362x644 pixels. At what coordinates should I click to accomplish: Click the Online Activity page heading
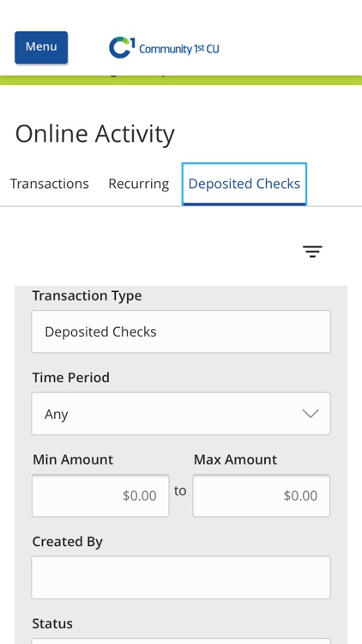point(95,134)
